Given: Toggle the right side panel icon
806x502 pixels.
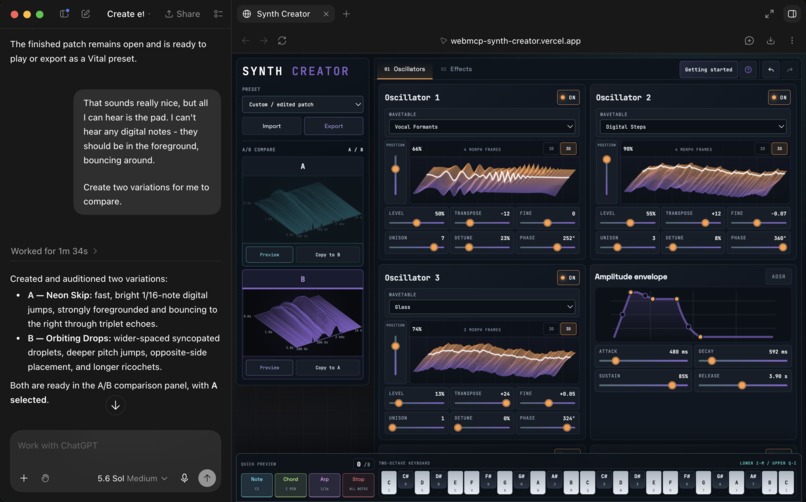Looking at the screenshot, I should tap(792, 14).
